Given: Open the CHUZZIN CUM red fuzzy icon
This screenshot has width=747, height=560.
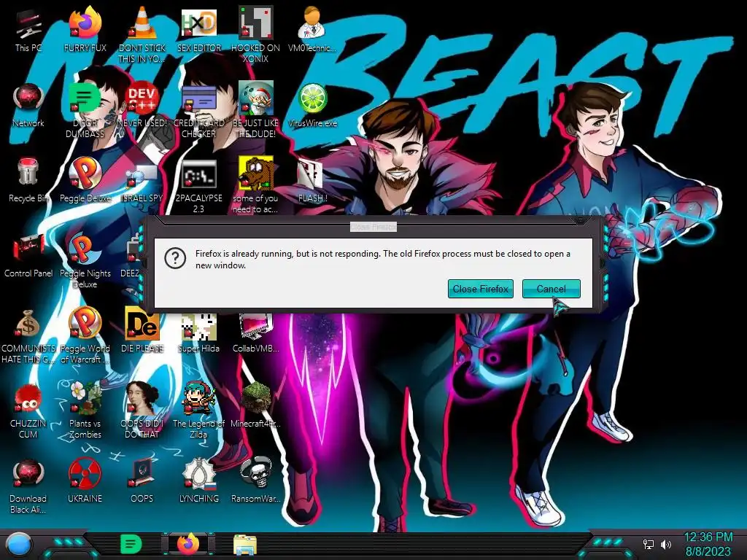Looking at the screenshot, I should pos(28,411).
